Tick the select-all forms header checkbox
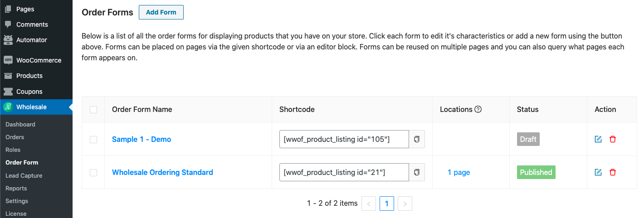The image size is (644, 218). pyautogui.click(x=93, y=110)
